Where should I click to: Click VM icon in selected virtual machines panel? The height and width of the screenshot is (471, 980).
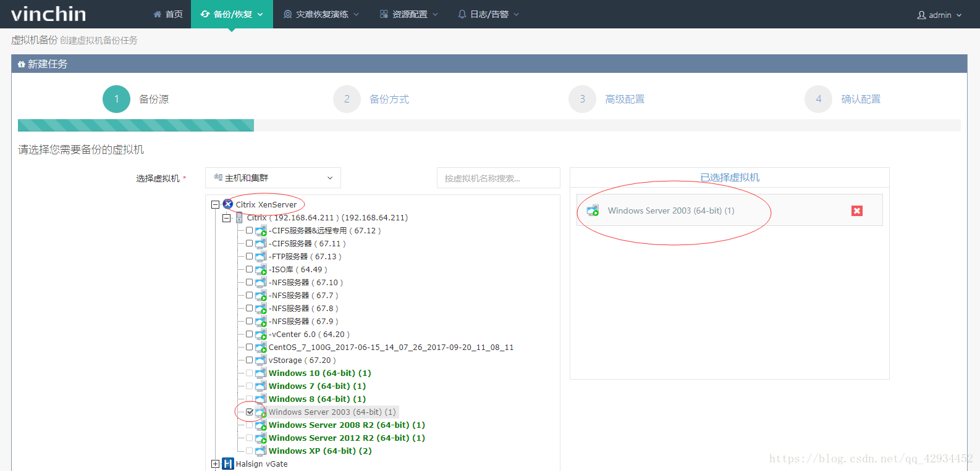coord(593,210)
